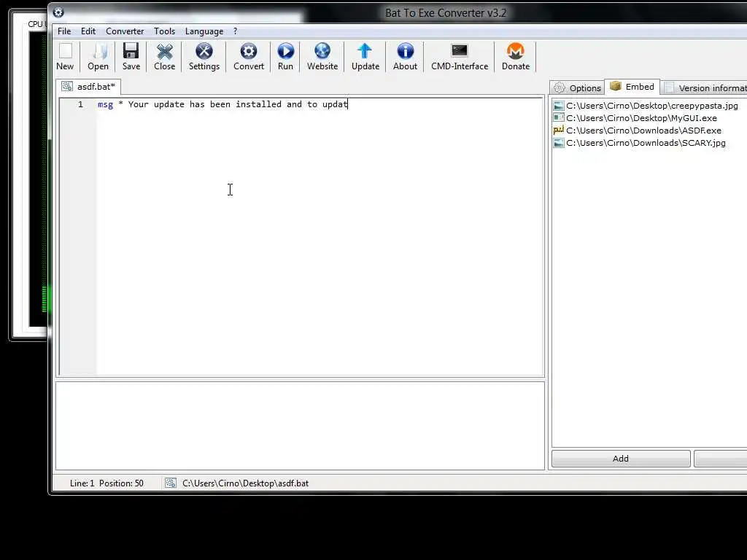Click line number 1 in the gutter
Screen dimensions: 747x560
tap(80, 104)
